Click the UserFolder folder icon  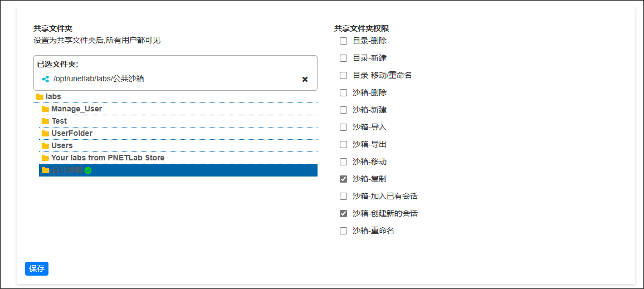point(45,134)
